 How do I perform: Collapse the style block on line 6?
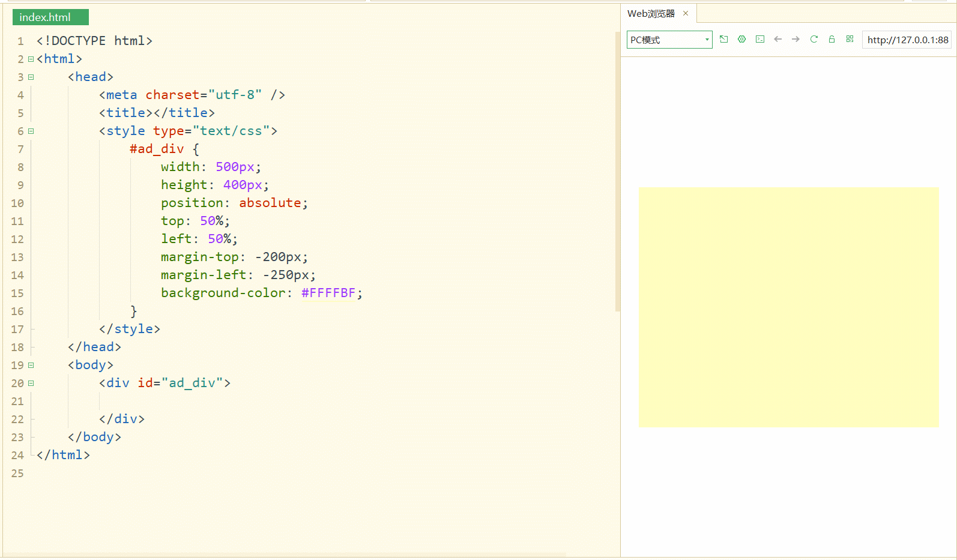(31, 131)
